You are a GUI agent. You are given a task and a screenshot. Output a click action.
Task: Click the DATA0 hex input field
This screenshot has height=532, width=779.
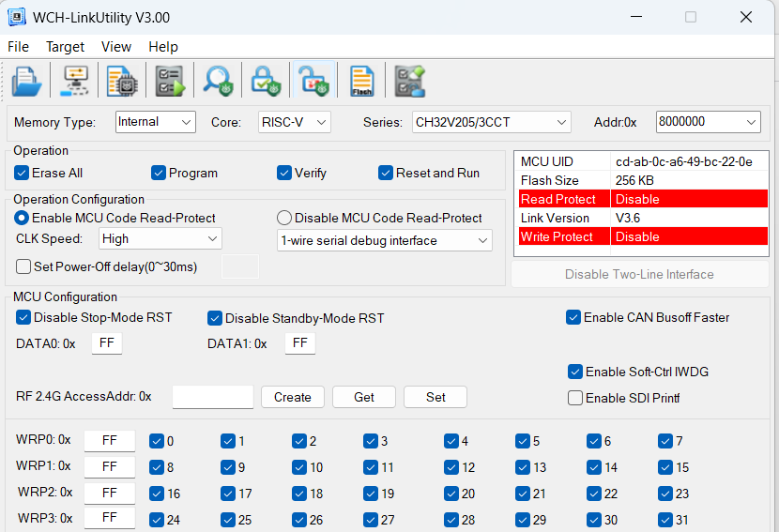(x=107, y=343)
